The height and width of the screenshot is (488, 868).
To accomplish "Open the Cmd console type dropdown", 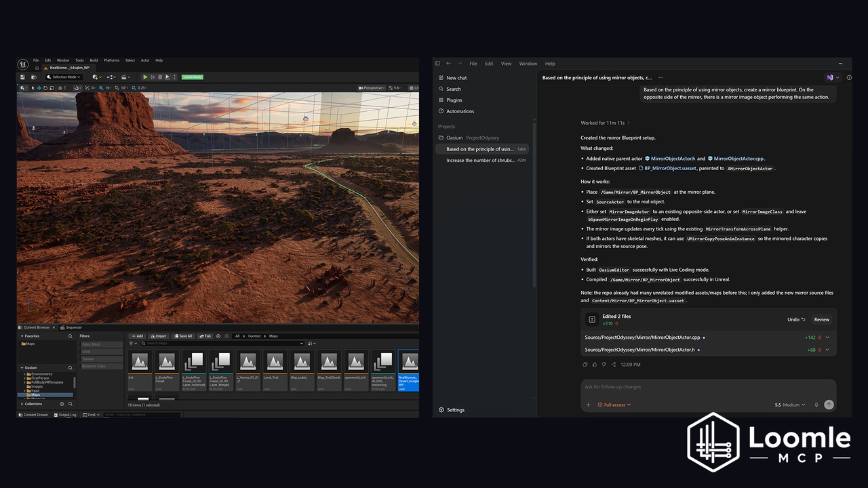I will (x=91, y=415).
